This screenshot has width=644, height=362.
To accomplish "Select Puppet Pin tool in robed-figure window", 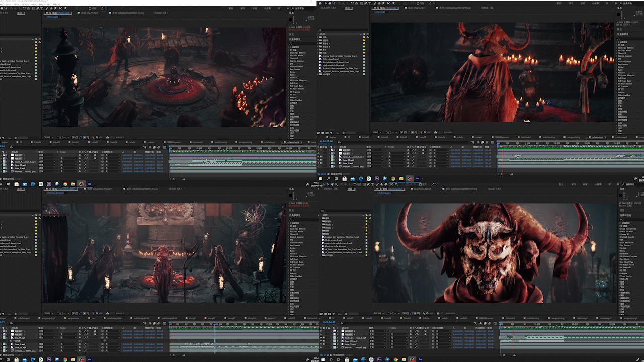I will [x=393, y=3].
